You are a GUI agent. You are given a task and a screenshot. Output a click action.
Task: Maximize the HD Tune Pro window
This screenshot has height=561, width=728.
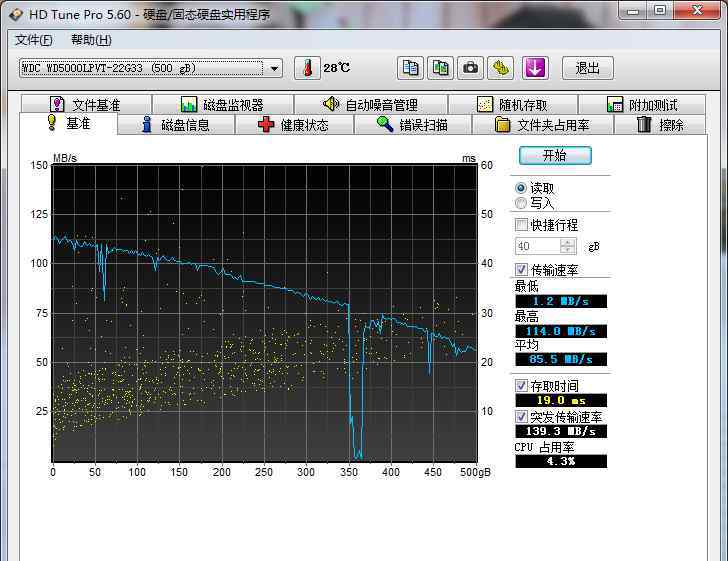click(x=660, y=11)
